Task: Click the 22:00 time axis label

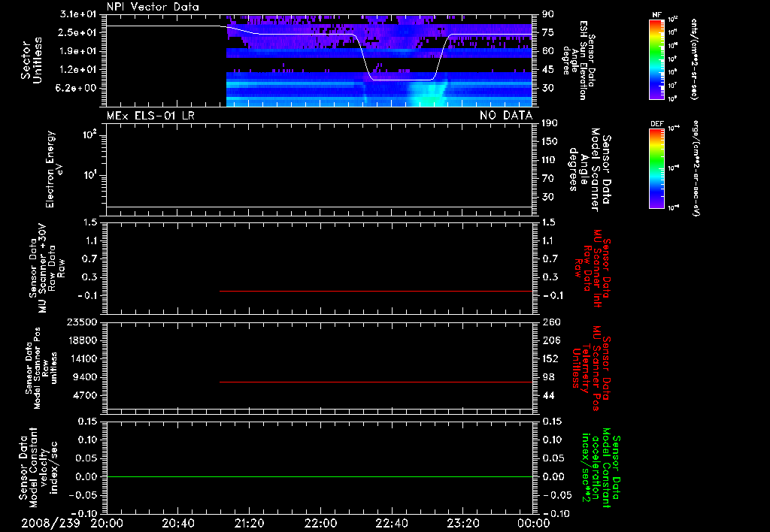Action: 320,523
